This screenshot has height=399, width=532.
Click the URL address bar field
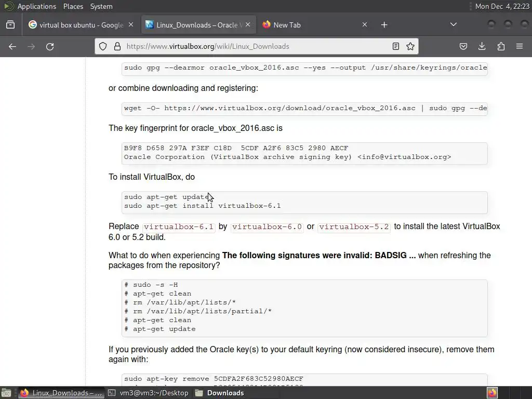coord(257,46)
